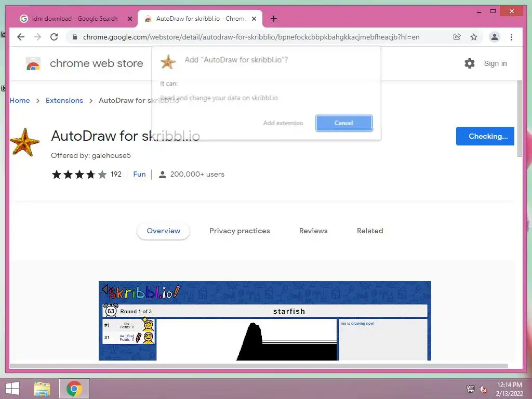Go to Home breadcrumb link

[20, 100]
